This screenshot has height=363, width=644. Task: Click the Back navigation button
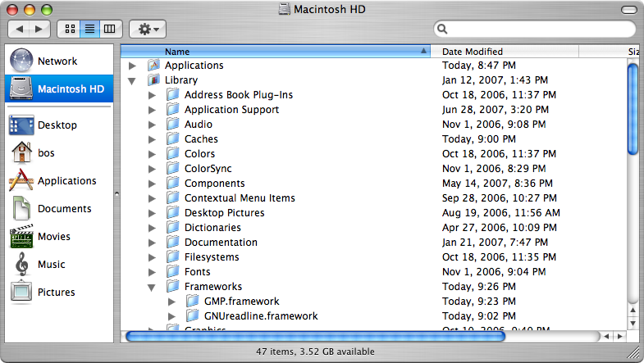(19, 29)
